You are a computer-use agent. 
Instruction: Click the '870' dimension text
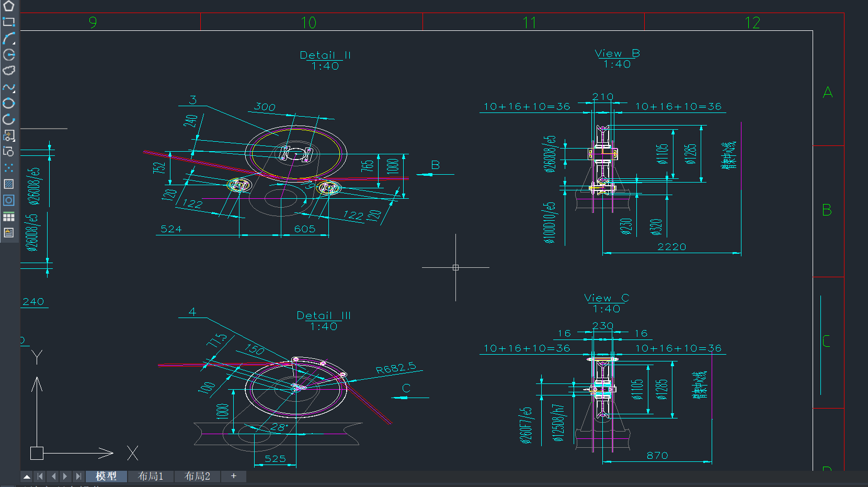pos(657,456)
